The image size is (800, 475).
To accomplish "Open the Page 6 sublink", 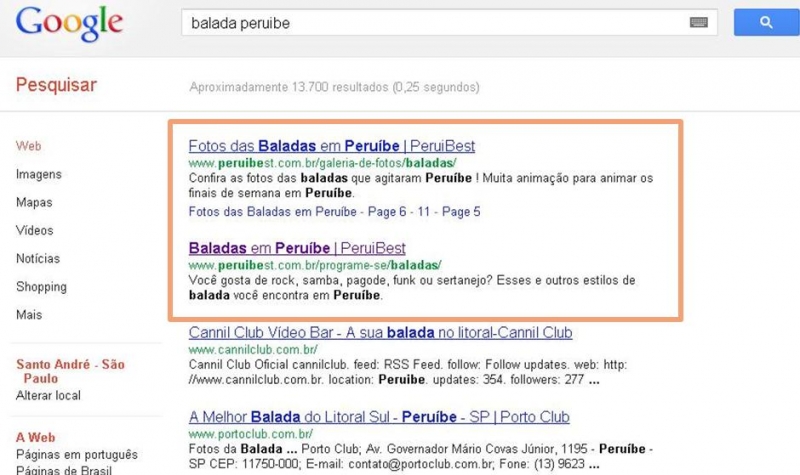I will pos(387,212).
